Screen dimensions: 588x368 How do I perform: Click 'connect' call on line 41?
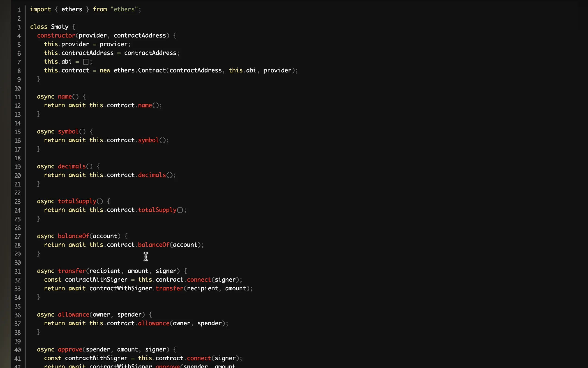pyautogui.click(x=199, y=358)
